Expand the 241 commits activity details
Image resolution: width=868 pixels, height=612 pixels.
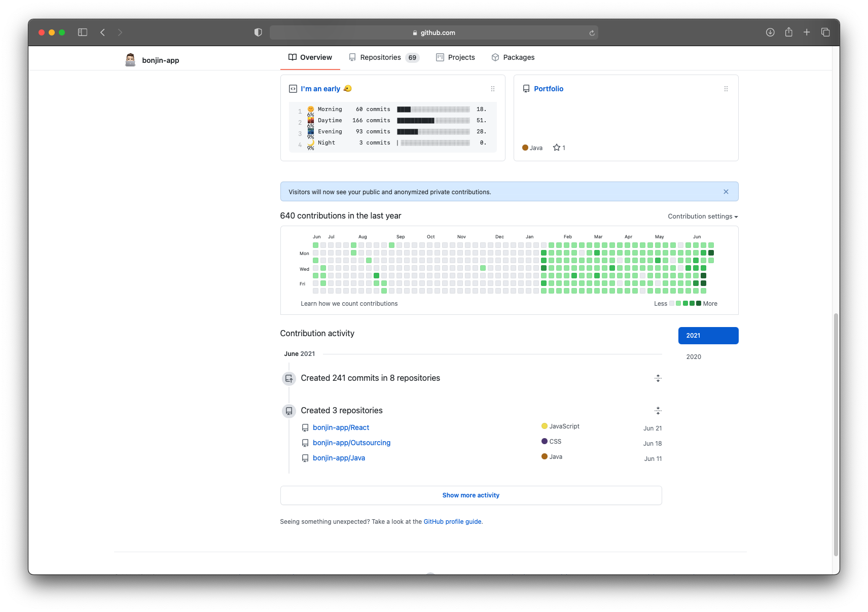tap(658, 378)
